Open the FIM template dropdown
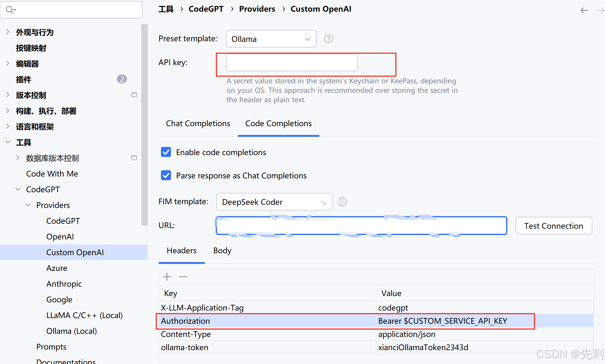Image resolution: width=605 pixels, height=364 pixels. pyautogui.click(x=274, y=202)
